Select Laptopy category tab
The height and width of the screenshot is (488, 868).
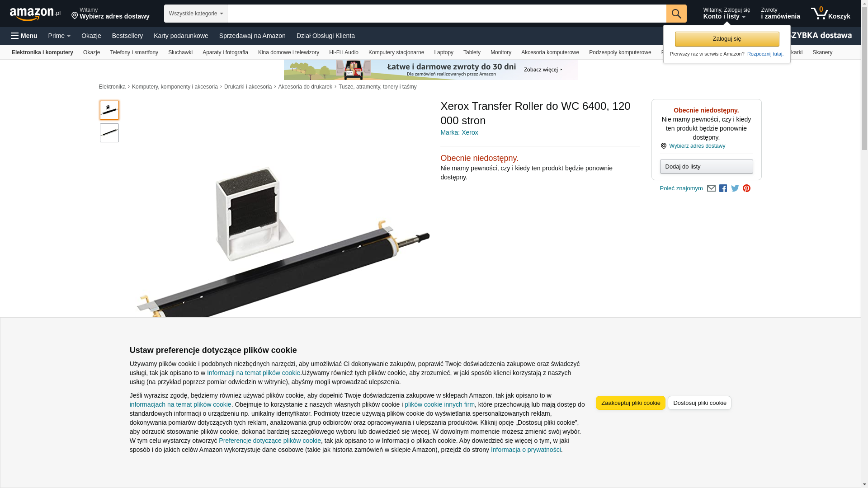443,52
